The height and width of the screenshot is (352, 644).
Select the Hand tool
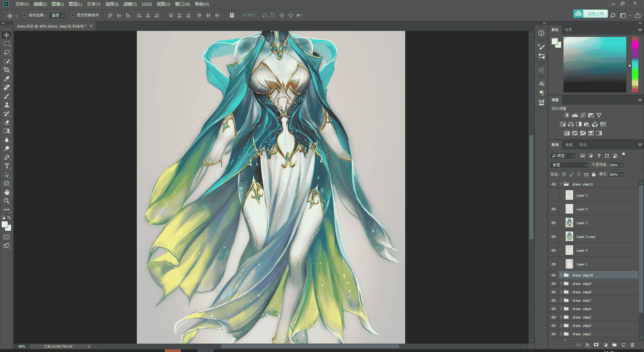click(7, 192)
